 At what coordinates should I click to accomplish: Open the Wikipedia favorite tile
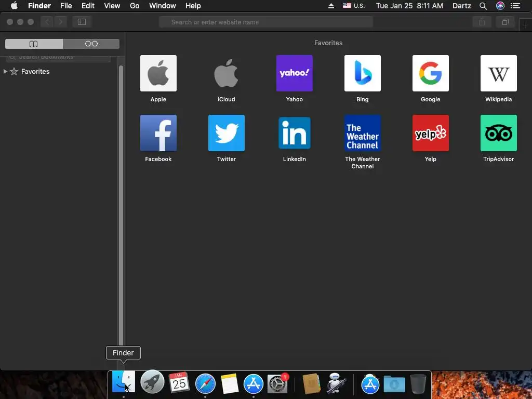[x=498, y=73]
